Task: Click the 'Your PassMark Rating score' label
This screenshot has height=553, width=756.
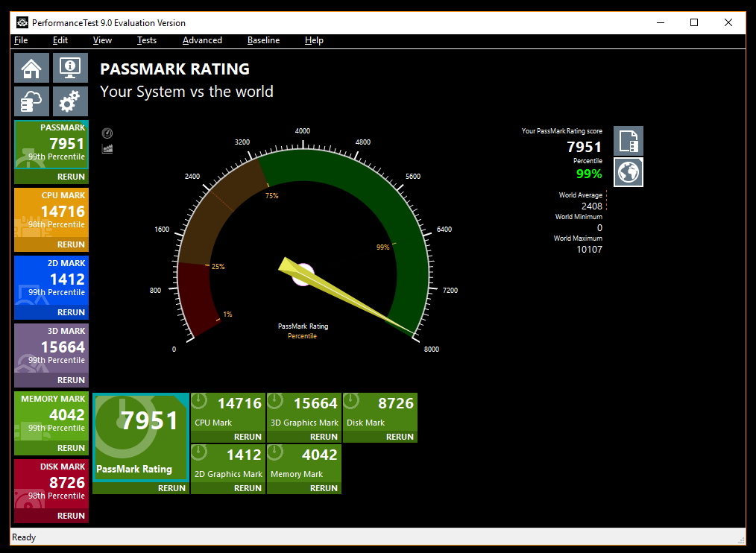Action: tap(561, 130)
